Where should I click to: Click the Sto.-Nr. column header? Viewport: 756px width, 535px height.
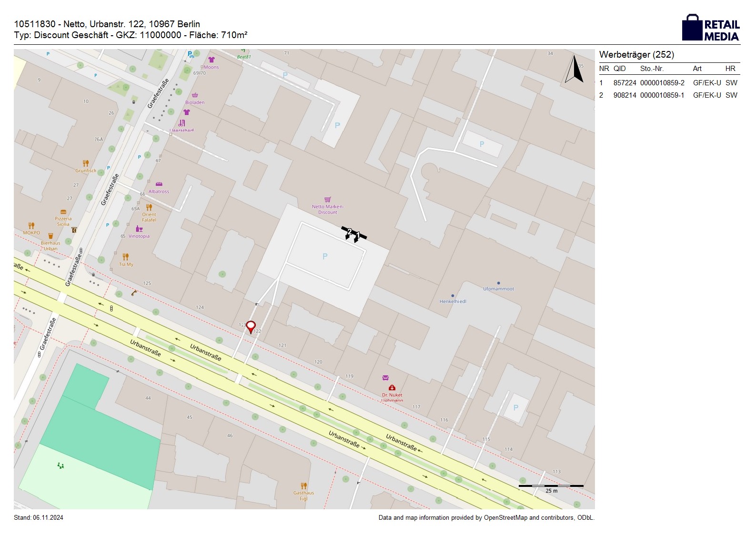[x=652, y=69]
